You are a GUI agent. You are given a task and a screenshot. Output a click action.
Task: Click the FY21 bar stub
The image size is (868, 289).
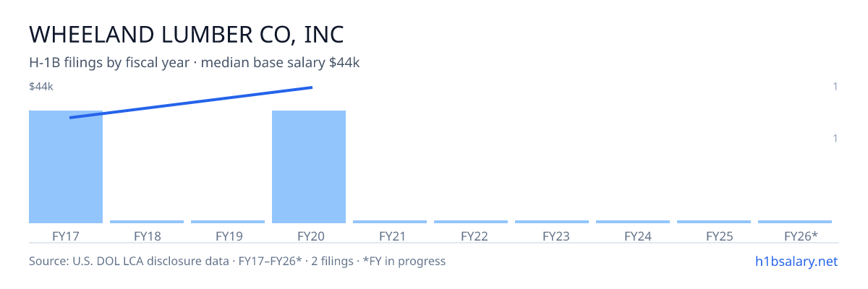coord(390,222)
